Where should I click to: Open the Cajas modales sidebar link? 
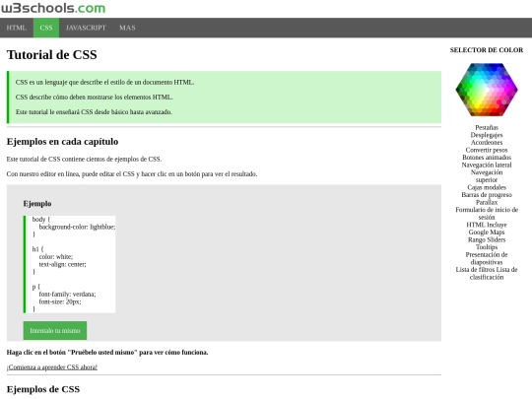click(x=487, y=187)
